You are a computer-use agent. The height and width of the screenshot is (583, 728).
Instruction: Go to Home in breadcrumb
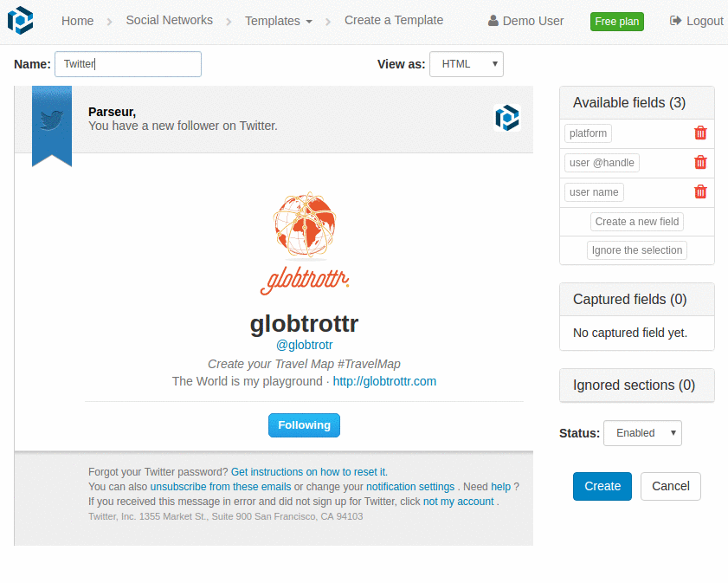point(77,21)
